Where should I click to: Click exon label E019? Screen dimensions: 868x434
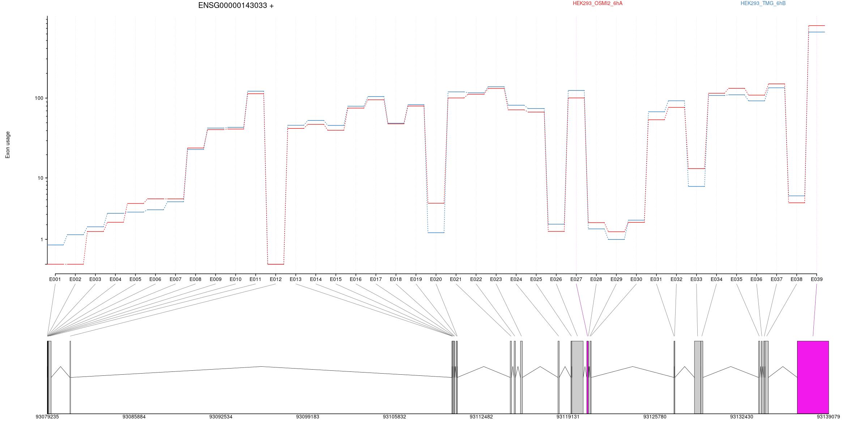pos(416,279)
